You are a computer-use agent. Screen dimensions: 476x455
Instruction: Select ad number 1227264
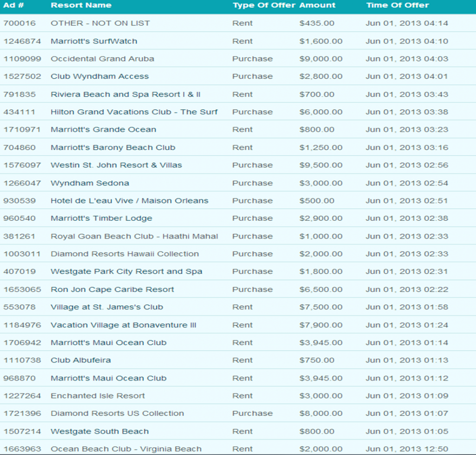(22, 396)
